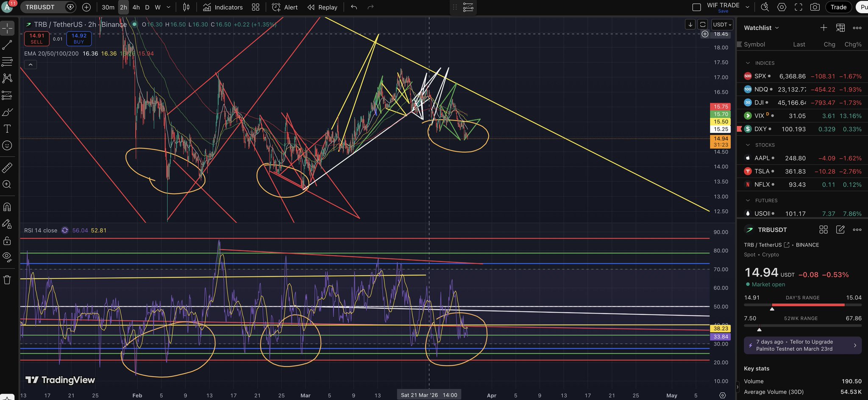This screenshot has height=400, width=868.
Task: Open TRBUSDT details more options
Action: (857, 229)
